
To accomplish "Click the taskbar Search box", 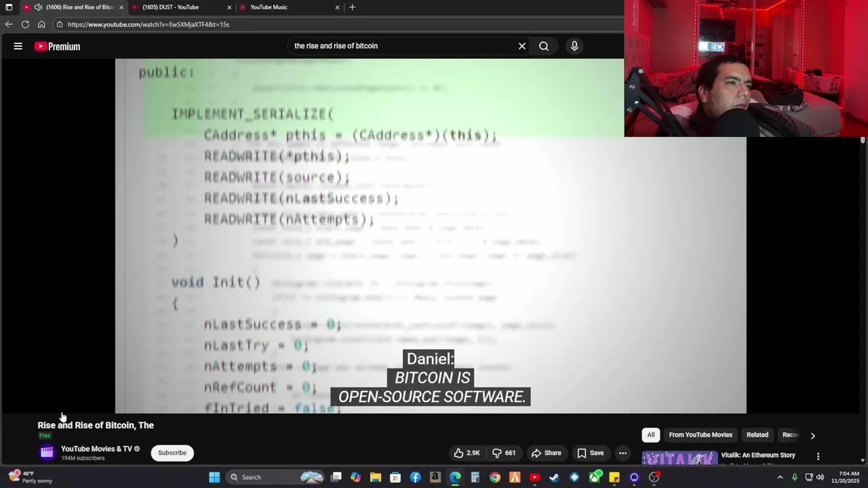I will coord(277,477).
